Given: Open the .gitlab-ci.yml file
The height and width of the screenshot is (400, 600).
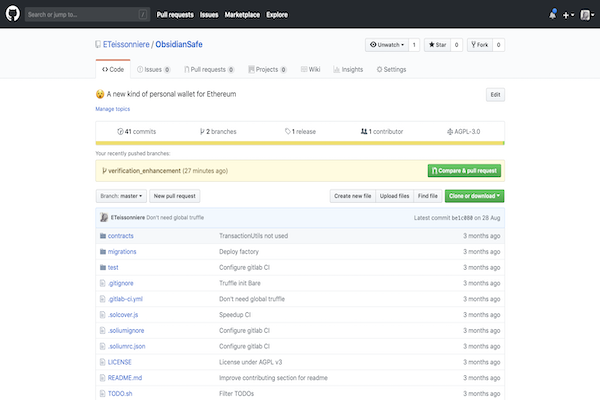Looking at the screenshot, I should (x=125, y=299).
